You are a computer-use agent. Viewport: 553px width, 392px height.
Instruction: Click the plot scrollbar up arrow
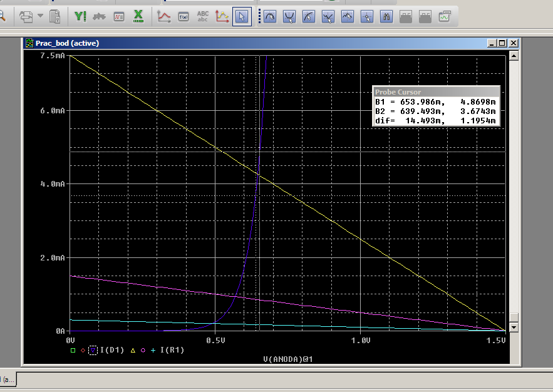(514, 56)
